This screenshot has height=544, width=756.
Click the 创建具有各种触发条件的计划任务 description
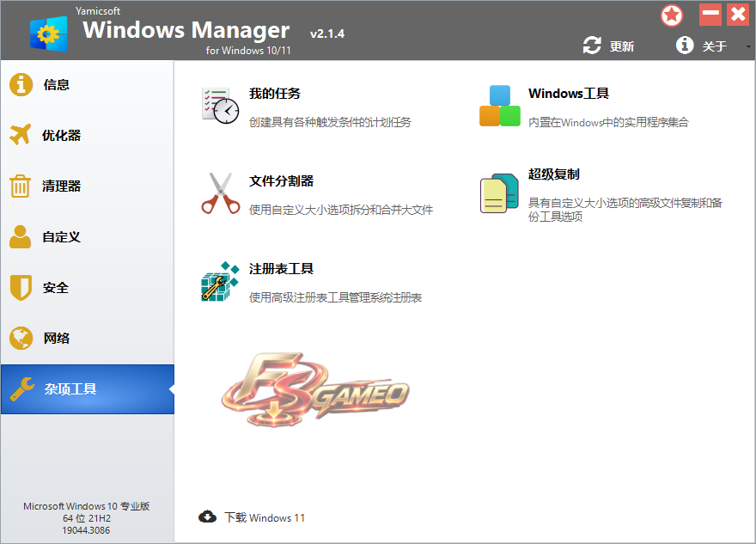(x=330, y=122)
